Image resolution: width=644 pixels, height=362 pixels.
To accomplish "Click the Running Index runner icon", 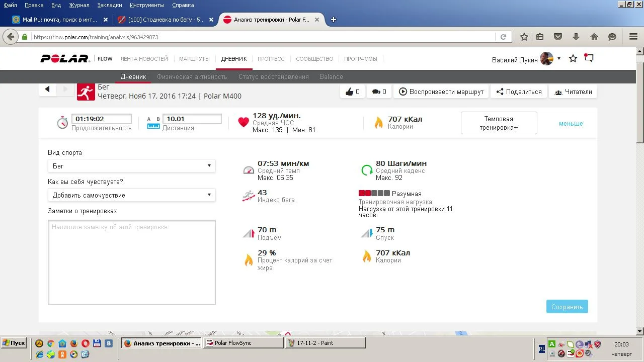I will (x=249, y=196).
